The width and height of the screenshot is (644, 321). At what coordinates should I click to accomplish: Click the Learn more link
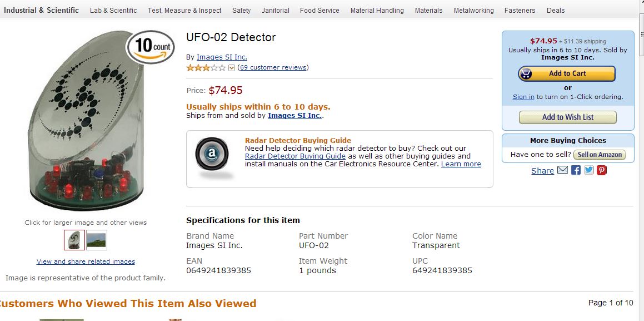pos(461,164)
